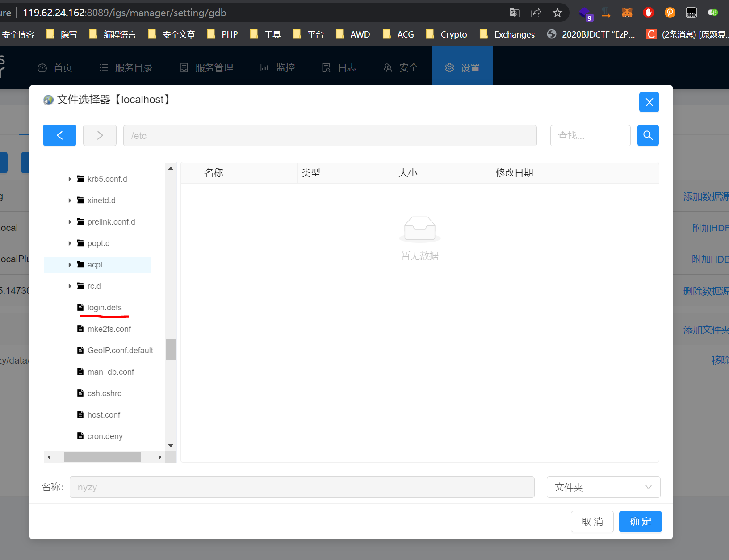Open the 监控 navigation tab
Image resolution: width=729 pixels, height=560 pixels.
tap(277, 68)
